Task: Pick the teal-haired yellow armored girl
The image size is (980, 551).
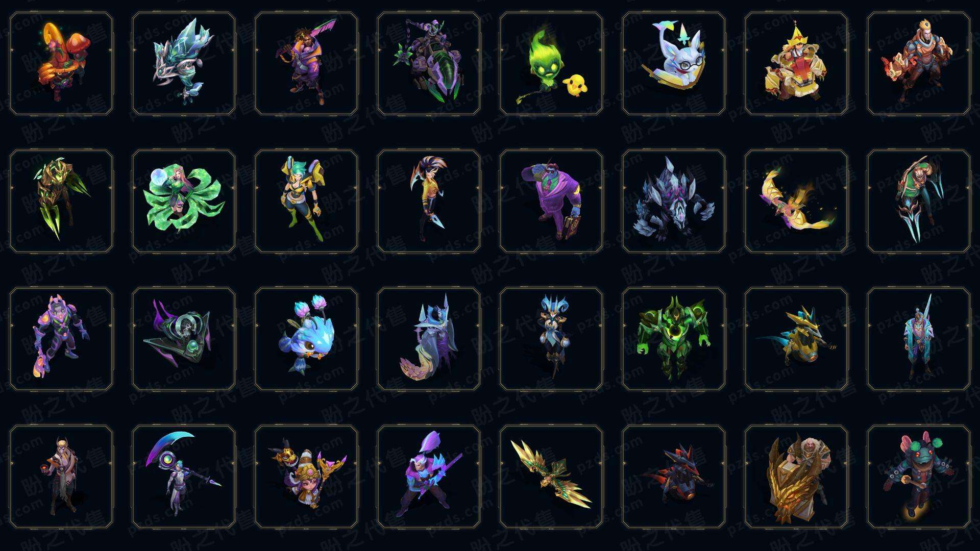Action: [306, 201]
